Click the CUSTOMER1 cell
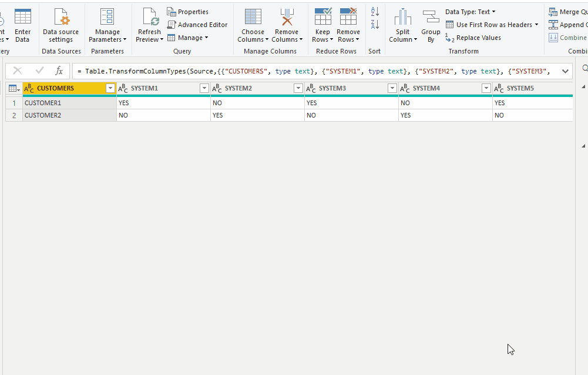Screen dimensions: 588x375 click(69, 103)
